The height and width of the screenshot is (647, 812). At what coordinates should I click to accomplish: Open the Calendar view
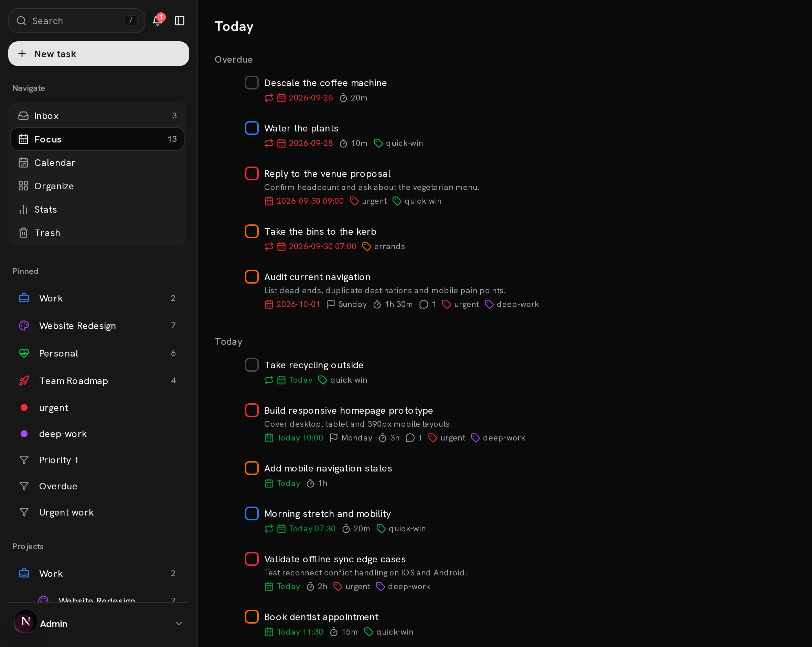(98, 162)
